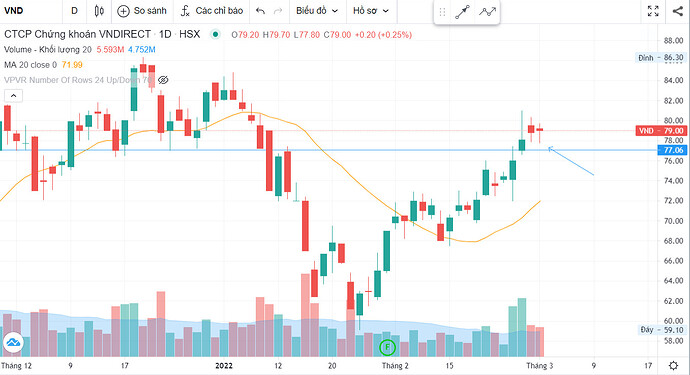Viewport: 690px width, 375px height.
Task: Select the arrow polyline drawing tool
Action: 487,12
